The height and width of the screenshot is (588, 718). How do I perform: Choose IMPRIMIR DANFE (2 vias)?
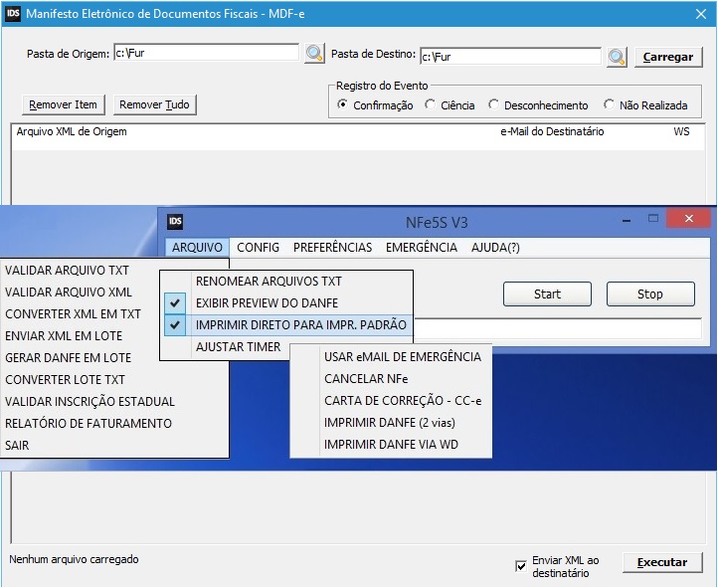(x=391, y=423)
